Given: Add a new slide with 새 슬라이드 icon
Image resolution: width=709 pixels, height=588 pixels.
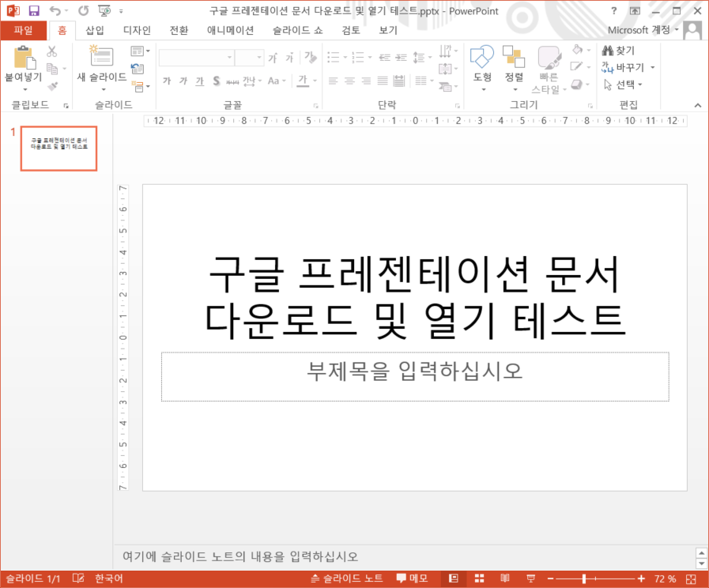Looking at the screenshot, I should point(102,57).
